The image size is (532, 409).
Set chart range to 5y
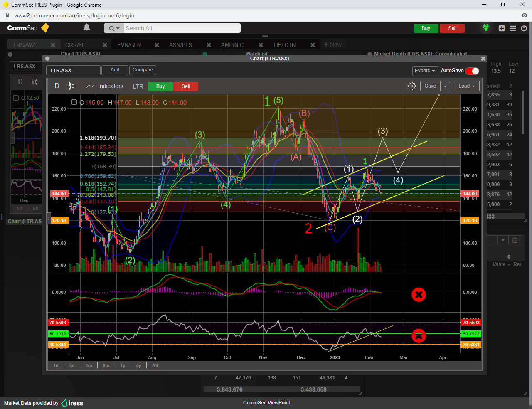click(x=138, y=365)
